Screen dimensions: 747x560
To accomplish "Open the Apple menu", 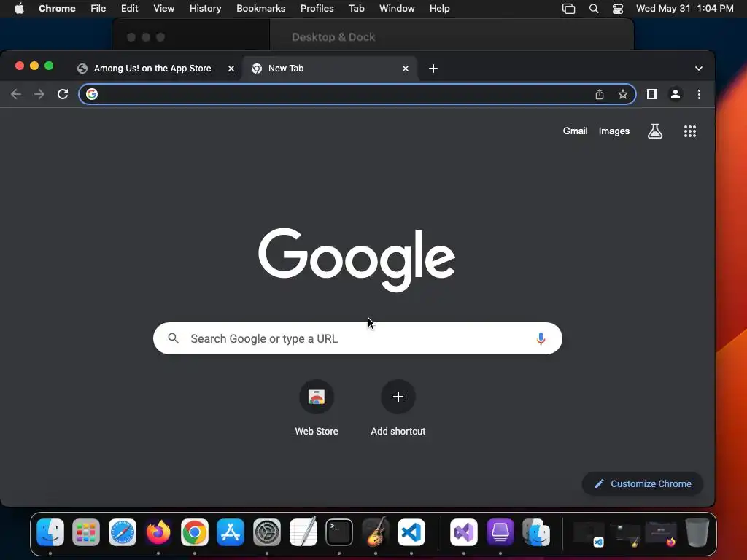I will [x=19, y=9].
